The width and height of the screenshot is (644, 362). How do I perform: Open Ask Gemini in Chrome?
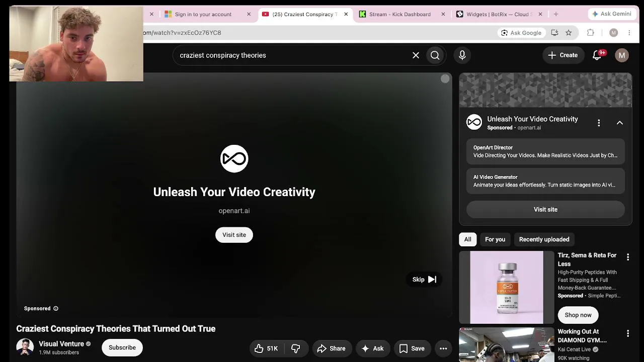(612, 14)
